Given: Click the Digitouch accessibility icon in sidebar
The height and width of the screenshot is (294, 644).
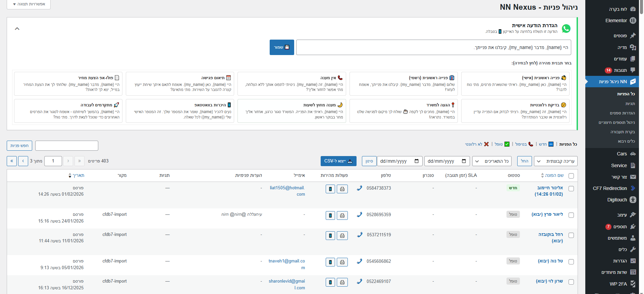Looking at the screenshot, I should tap(633, 200).
